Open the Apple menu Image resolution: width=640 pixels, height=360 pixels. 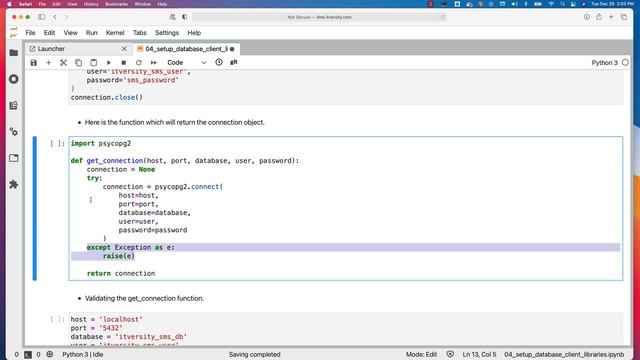pos(9,4)
